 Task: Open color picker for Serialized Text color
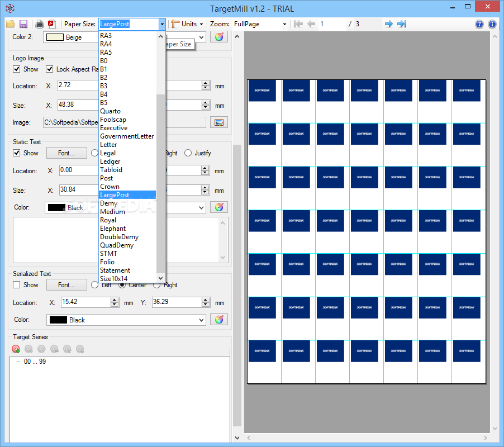point(219,320)
